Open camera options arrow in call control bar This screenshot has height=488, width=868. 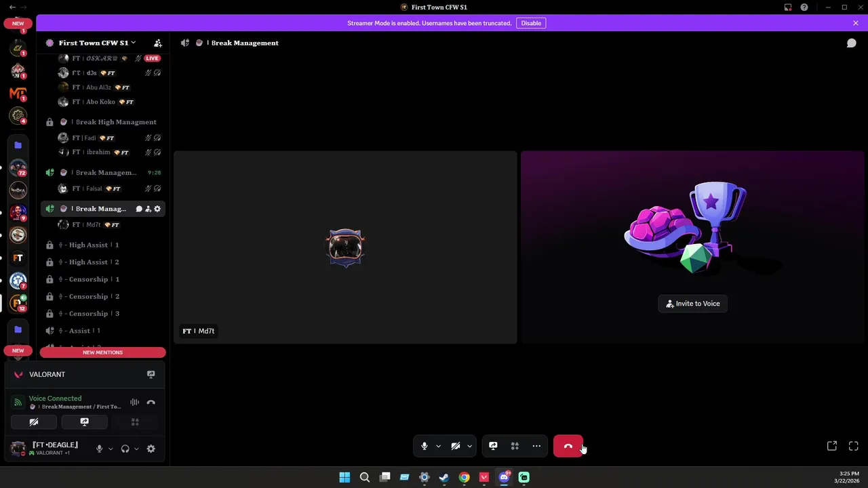coord(469,446)
